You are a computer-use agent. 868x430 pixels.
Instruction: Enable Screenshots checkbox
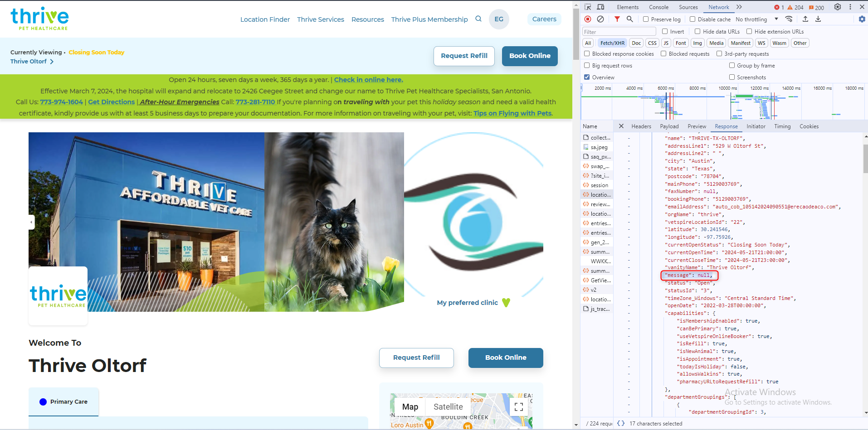(x=732, y=77)
